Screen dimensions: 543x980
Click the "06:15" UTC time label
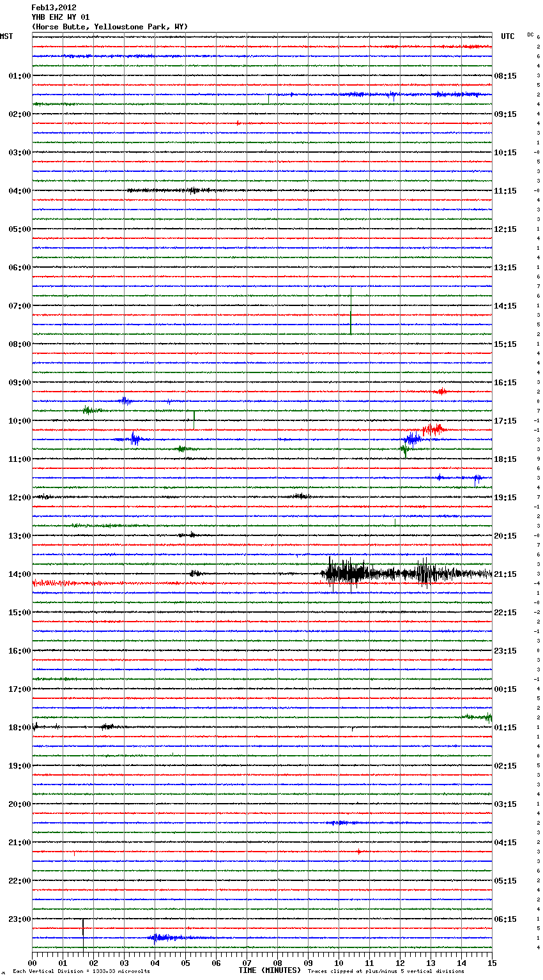[505, 919]
